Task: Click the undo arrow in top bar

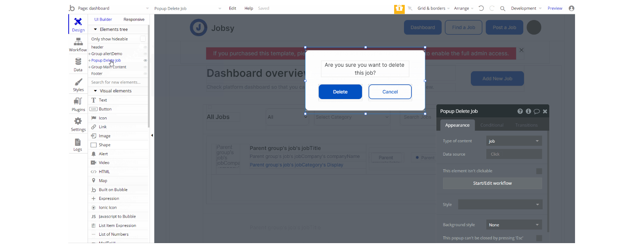Action: point(481,8)
